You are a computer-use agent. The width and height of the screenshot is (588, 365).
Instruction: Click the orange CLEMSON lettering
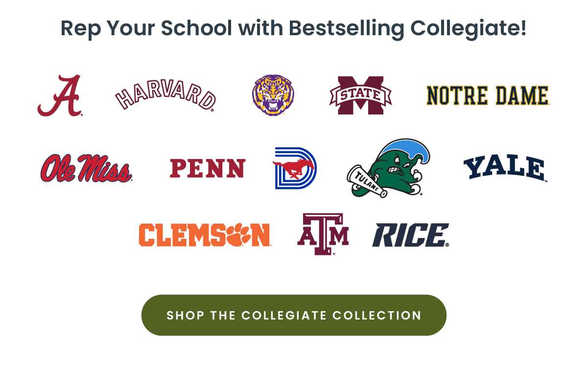coord(205,234)
